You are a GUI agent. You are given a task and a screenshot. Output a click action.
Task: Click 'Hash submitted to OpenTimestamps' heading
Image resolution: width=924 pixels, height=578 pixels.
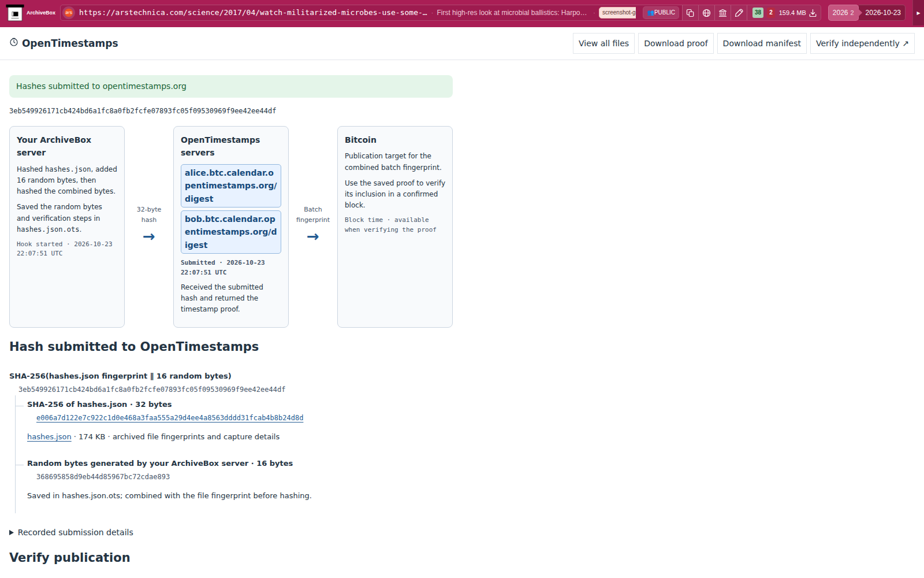(134, 346)
